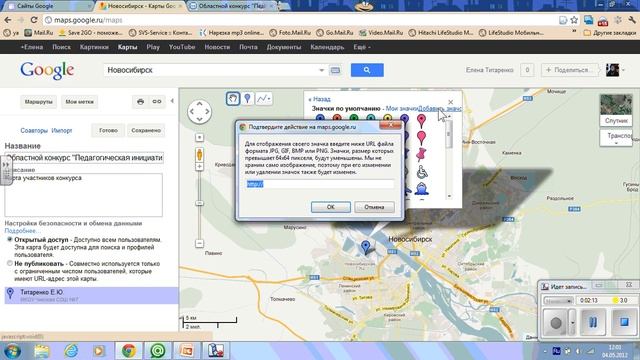Image resolution: width=640 pixels, height=360 pixels.
Task: Click the Готово button
Action: coord(108,130)
